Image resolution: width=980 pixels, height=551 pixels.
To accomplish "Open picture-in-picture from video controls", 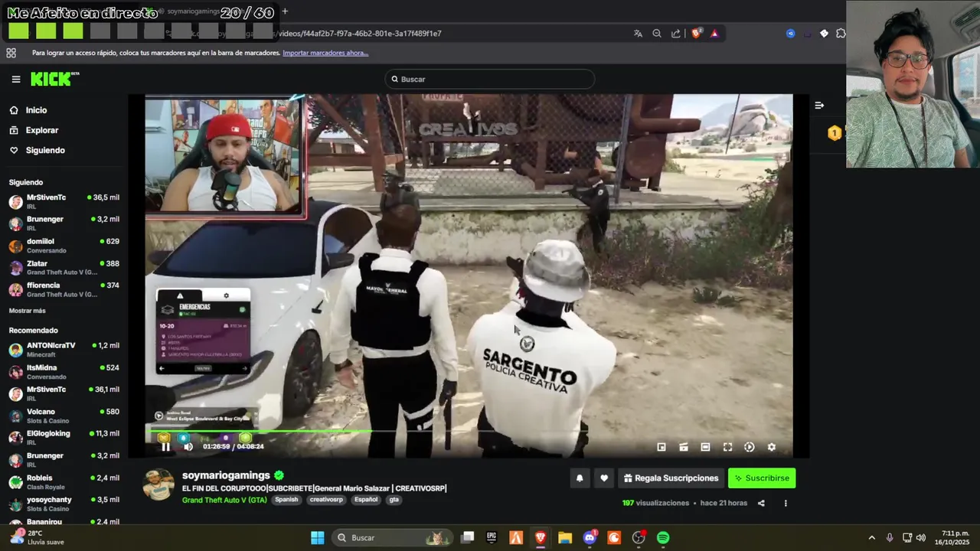I will [661, 447].
